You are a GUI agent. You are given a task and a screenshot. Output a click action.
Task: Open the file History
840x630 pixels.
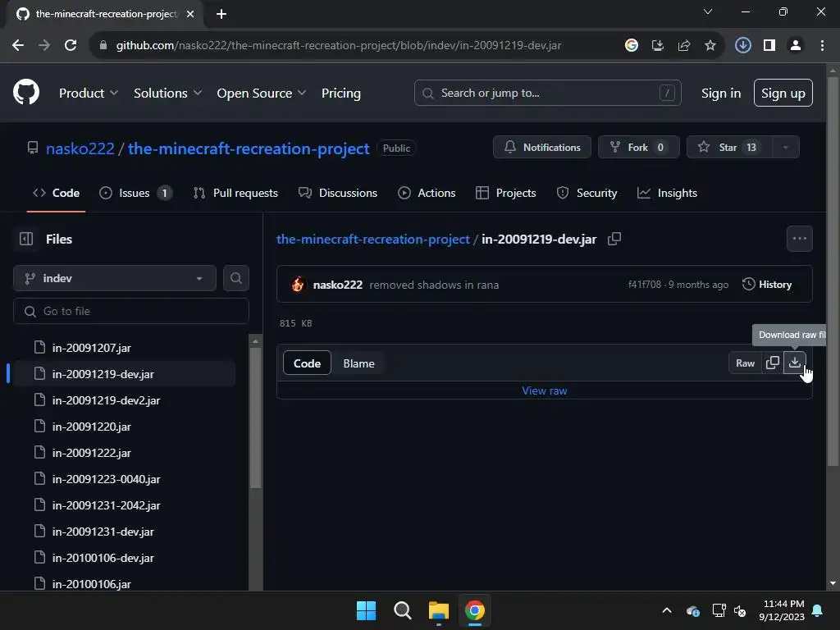767,285
